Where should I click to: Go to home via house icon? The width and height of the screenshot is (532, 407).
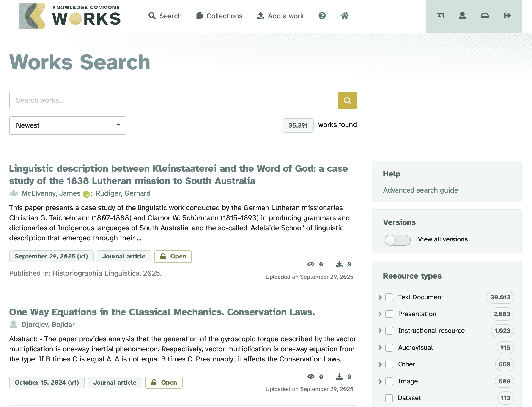pos(344,16)
